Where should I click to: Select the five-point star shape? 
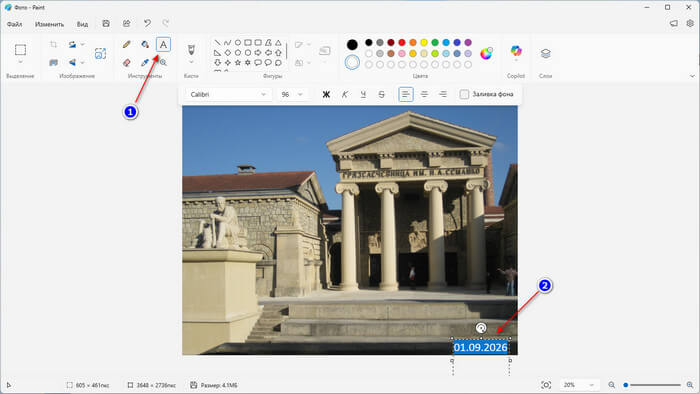pyautogui.click(x=238, y=62)
